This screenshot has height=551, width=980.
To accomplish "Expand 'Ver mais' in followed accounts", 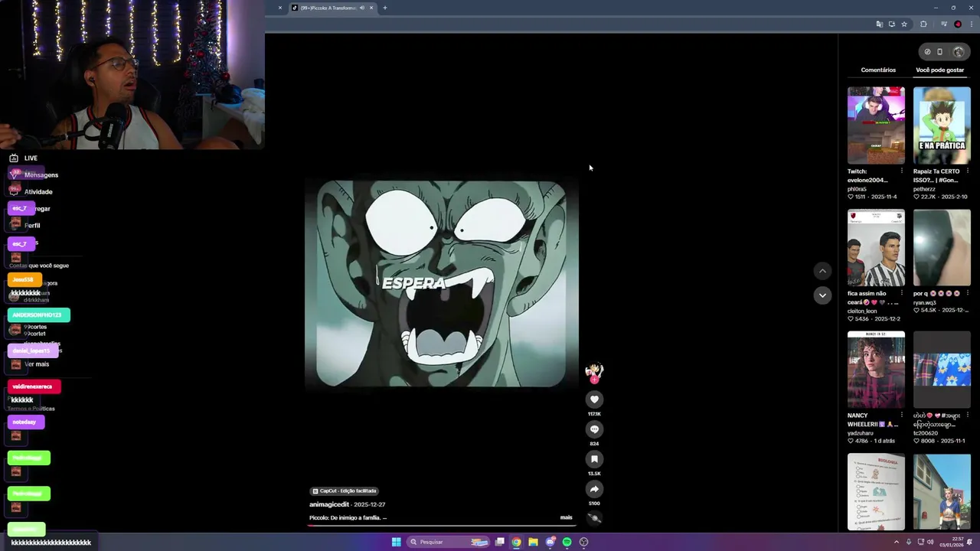I will pos(37,364).
